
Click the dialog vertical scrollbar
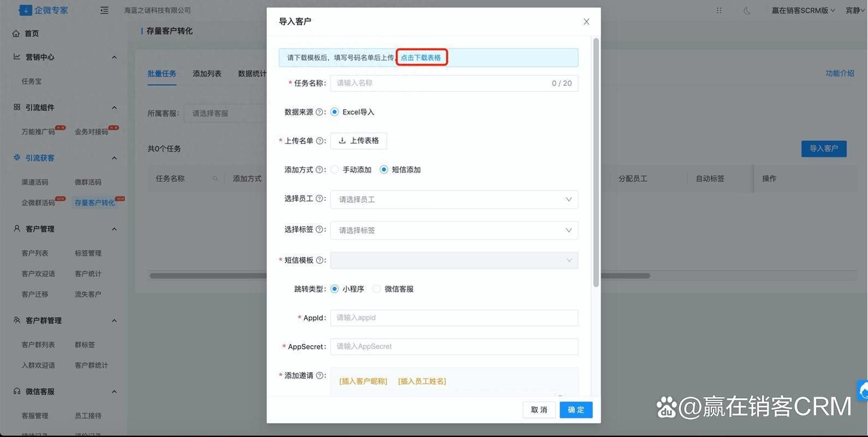tap(596, 162)
